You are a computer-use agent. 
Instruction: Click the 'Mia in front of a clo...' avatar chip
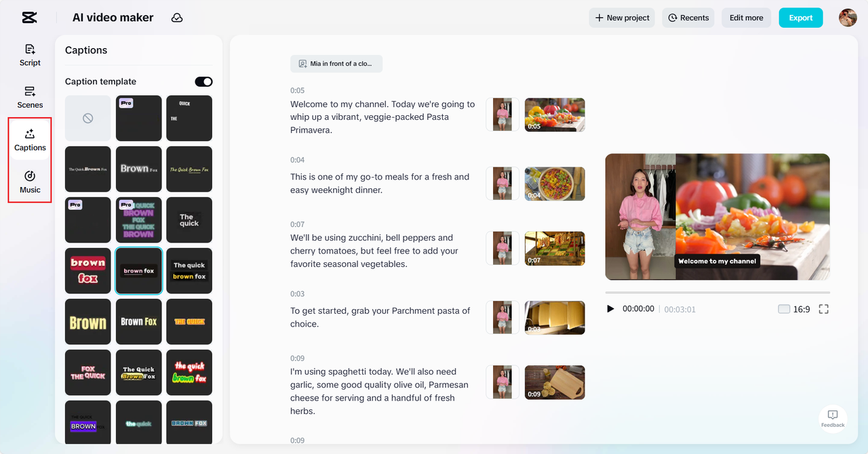(336, 64)
